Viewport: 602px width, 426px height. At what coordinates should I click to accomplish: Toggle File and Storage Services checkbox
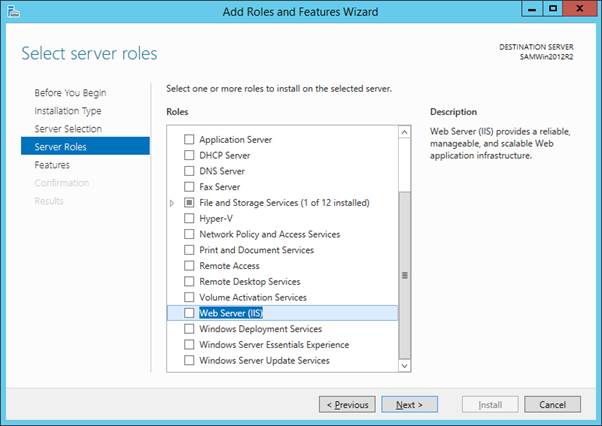(x=189, y=203)
